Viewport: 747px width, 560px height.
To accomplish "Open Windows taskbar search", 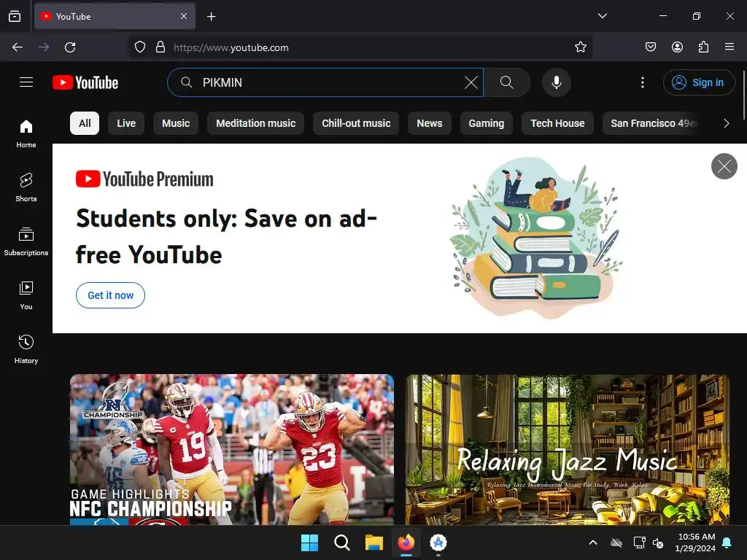I will coord(341,542).
